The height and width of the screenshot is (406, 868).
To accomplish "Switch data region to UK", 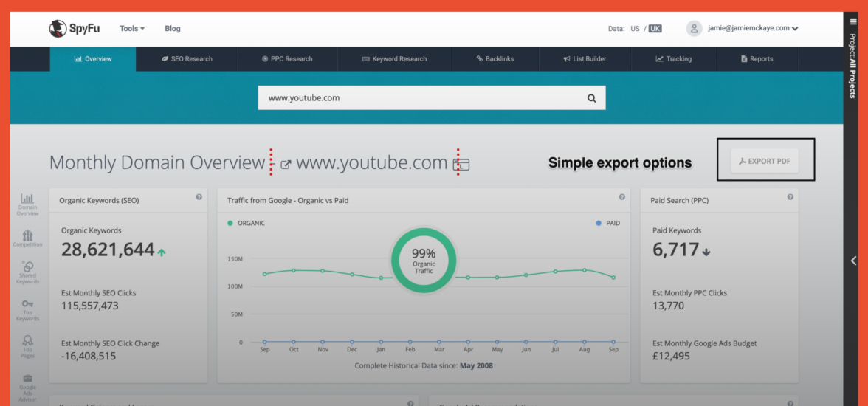I will 655,29.
